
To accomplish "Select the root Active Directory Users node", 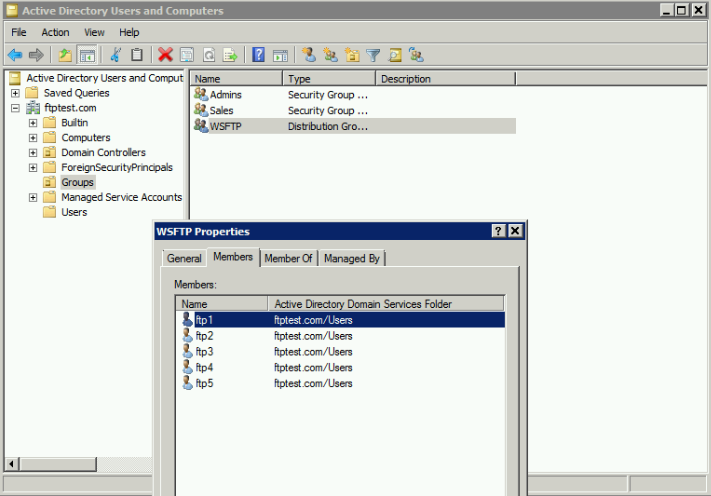I will 105,78.
